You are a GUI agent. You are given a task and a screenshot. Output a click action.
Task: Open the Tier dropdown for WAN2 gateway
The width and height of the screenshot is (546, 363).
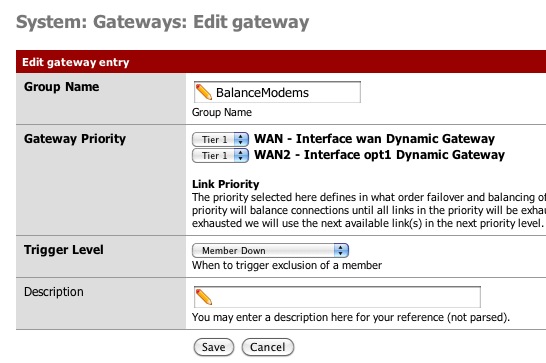(220, 155)
